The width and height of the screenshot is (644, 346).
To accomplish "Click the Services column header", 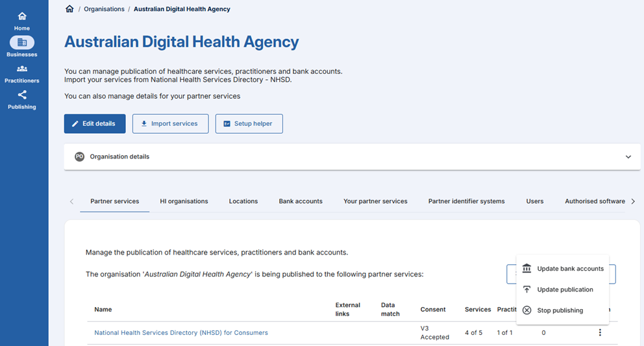I will tap(478, 310).
